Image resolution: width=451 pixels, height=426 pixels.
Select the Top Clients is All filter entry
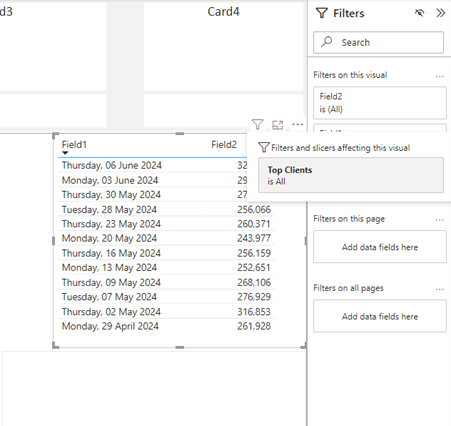(x=351, y=175)
